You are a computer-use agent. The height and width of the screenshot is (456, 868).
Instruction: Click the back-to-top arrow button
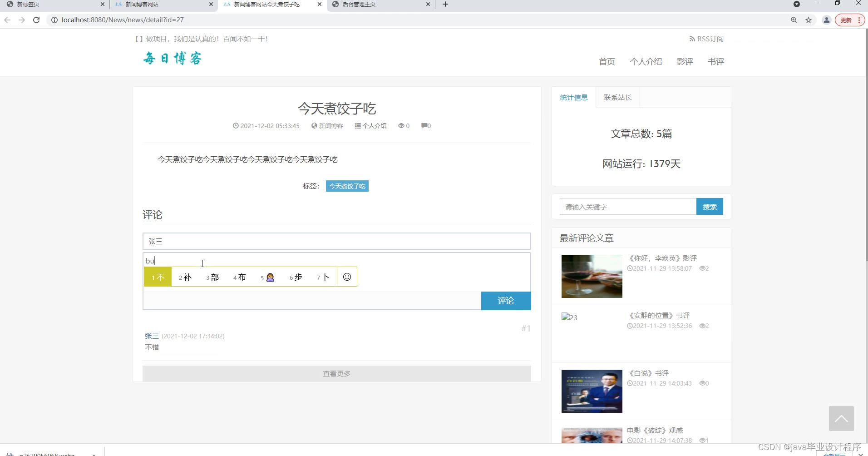pyautogui.click(x=841, y=418)
